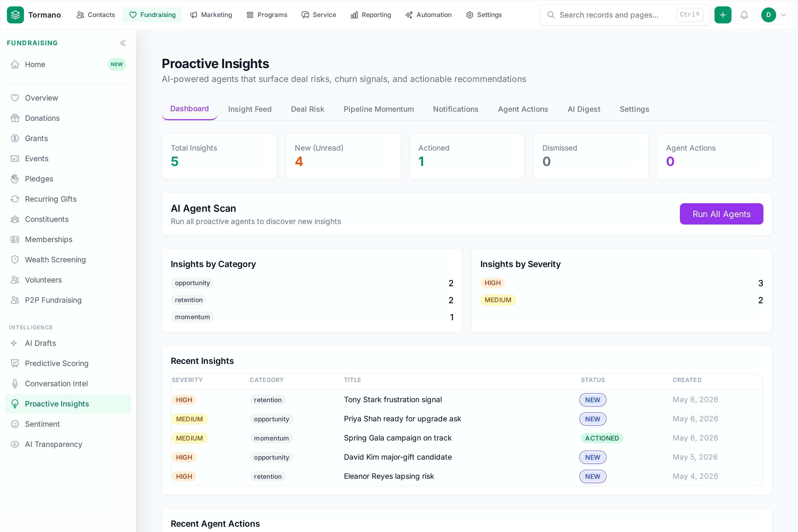
Task: Open the Overview heart icon in sidebar
Action: [x=15, y=98]
